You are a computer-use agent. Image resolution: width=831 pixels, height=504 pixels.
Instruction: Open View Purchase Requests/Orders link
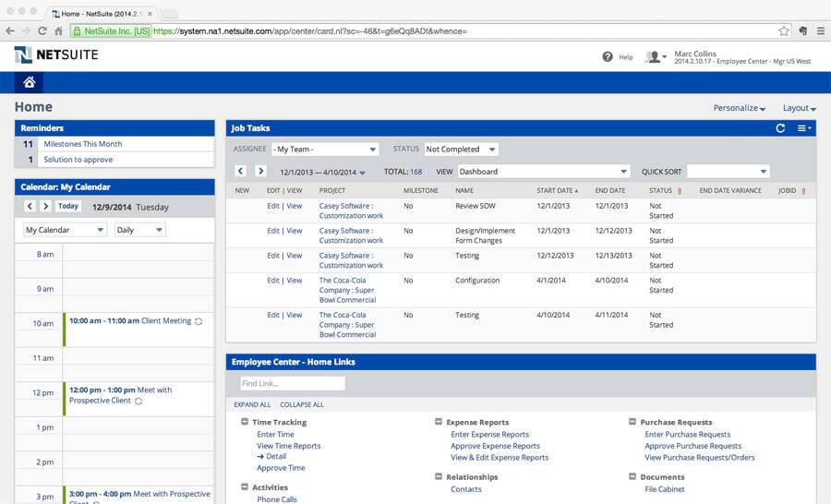coord(700,458)
